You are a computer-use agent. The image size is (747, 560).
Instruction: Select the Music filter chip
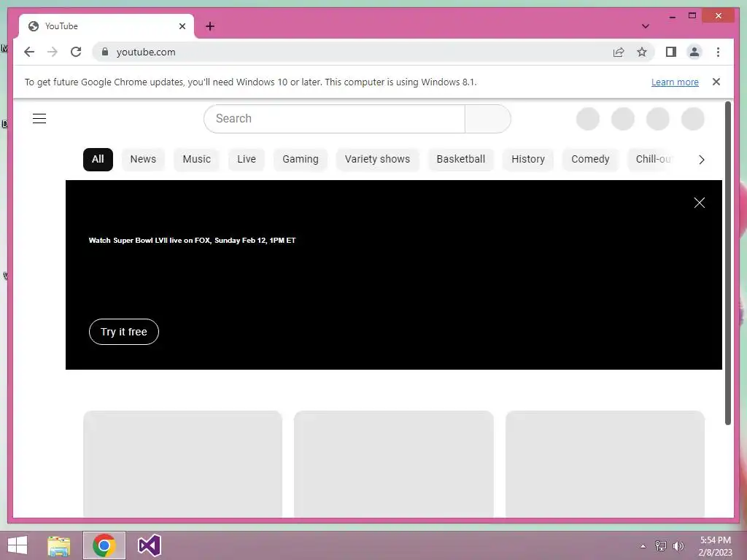point(196,159)
